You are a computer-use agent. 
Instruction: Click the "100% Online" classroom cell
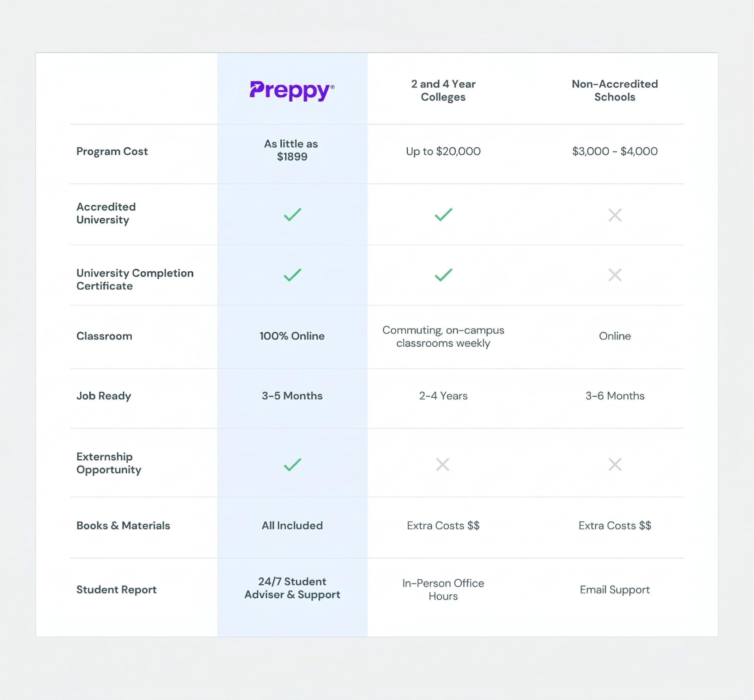[x=292, y=336]
